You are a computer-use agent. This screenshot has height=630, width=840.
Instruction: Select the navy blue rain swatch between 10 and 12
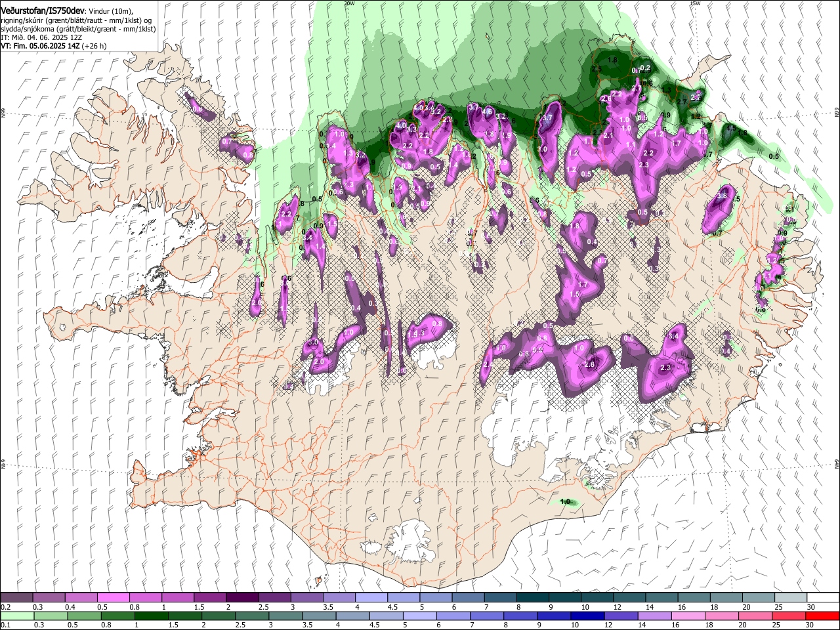pos(587,616)
